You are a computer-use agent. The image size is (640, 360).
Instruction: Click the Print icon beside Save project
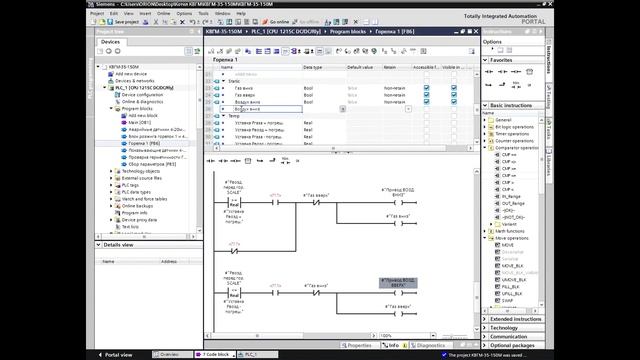pos(145,22)
